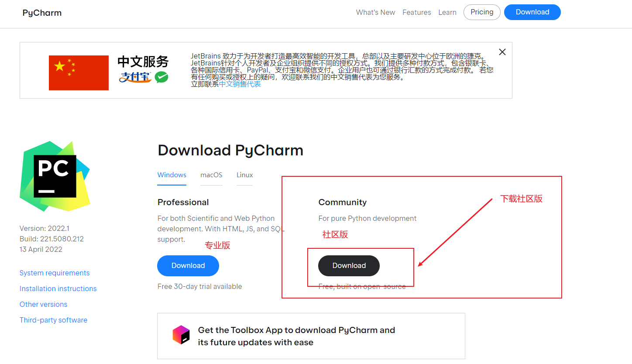Viewport: 632px width, 364px height.
Task: Switch to the macOS tab
Action: [211, 175]
